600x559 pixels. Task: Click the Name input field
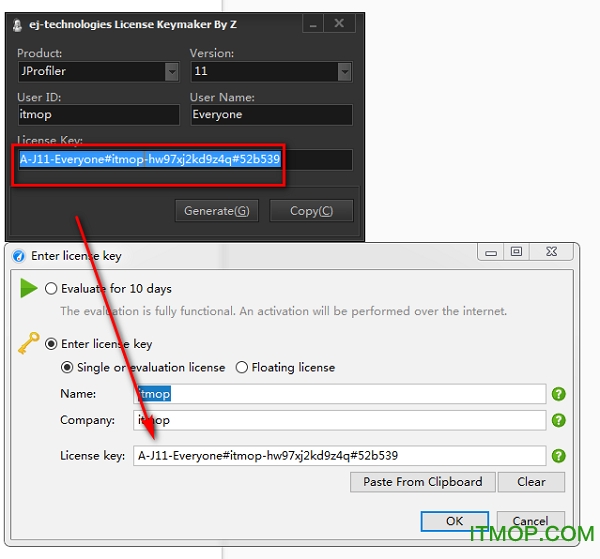point(339,394)
